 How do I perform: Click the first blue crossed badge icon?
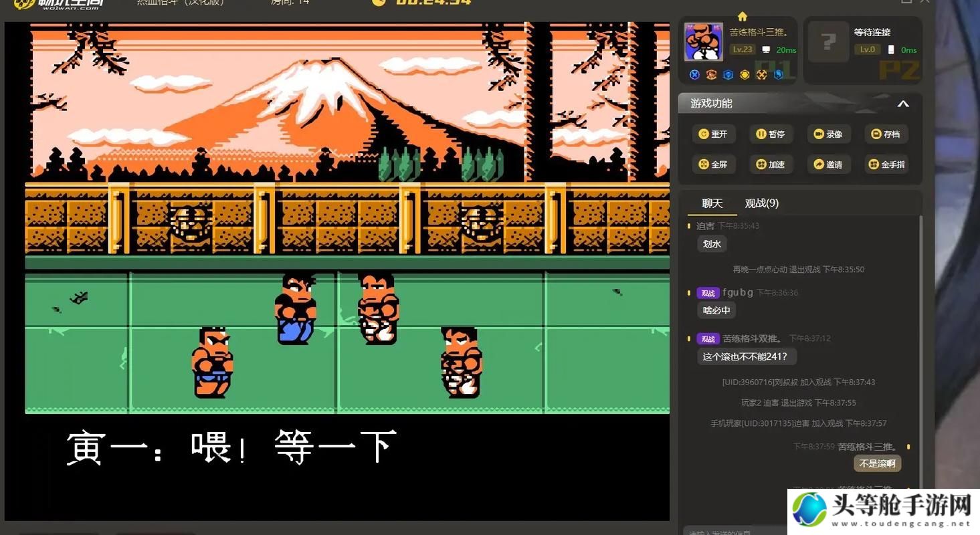(694, 75)
